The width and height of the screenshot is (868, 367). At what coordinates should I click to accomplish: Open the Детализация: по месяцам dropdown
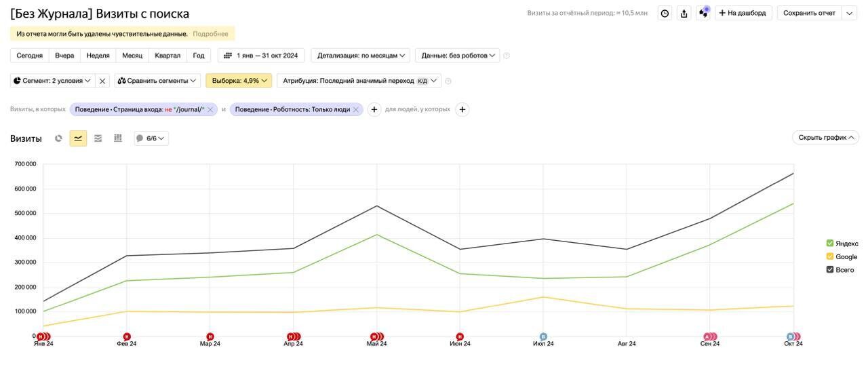pos(361,56)
